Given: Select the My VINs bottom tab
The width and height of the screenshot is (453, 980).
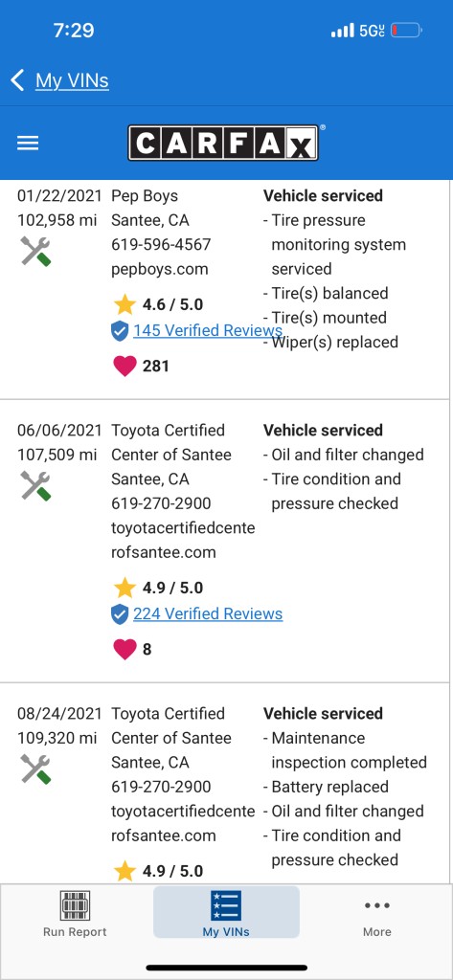Looking at the screenshot, I should pos(226,913).
